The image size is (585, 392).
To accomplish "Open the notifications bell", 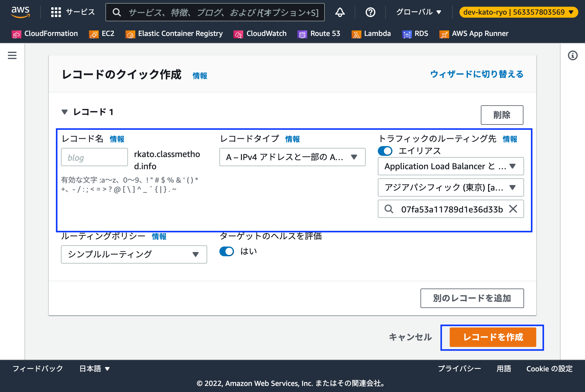I will point(340,12).
